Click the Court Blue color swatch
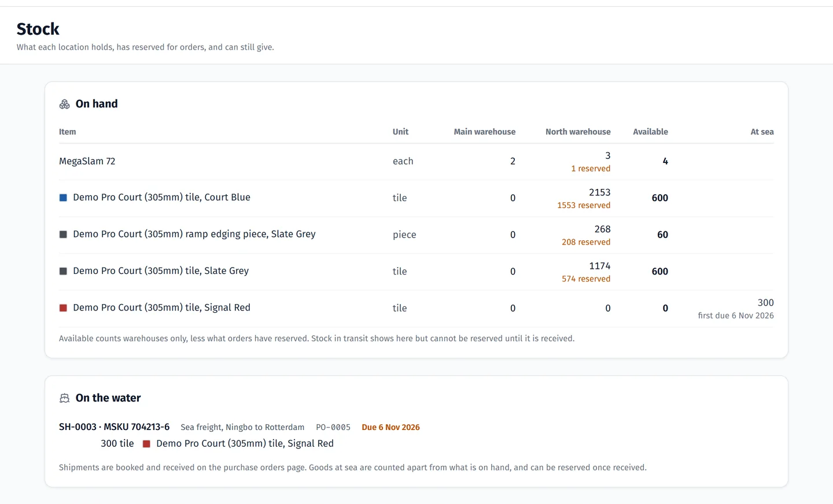Image resolution: width=833 pixels, height=504 pixels. [x=63, y=198]
